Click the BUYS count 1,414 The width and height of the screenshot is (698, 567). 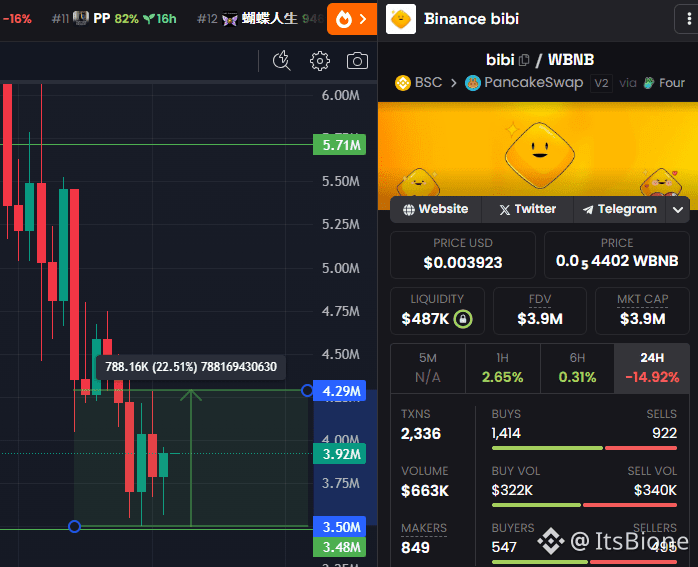[x=506, y=433]
